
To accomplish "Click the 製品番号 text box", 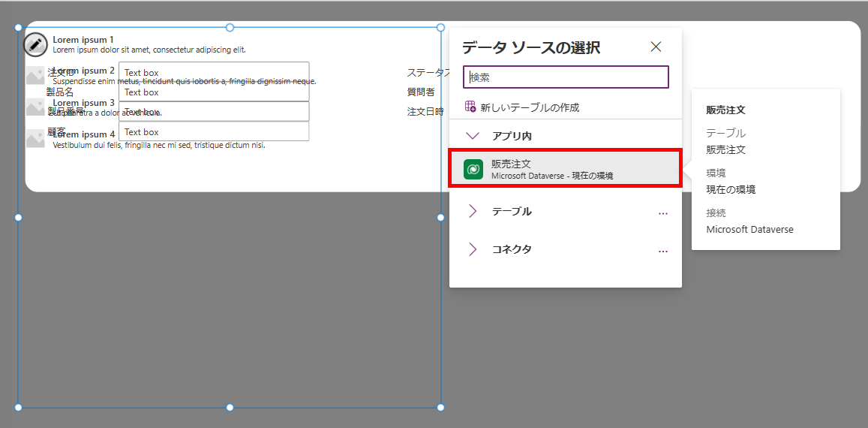I will tap(214, 111).
